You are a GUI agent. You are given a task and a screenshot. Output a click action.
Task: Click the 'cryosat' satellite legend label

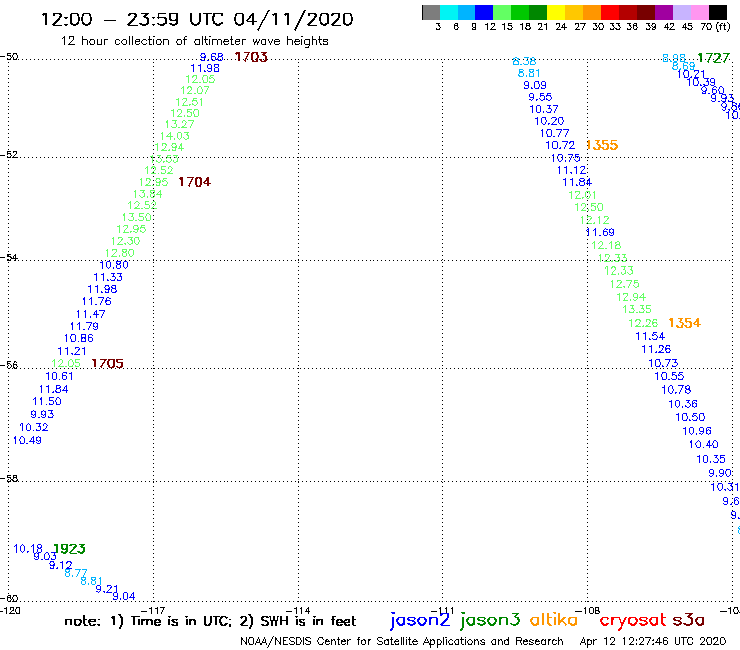[632, 620]
